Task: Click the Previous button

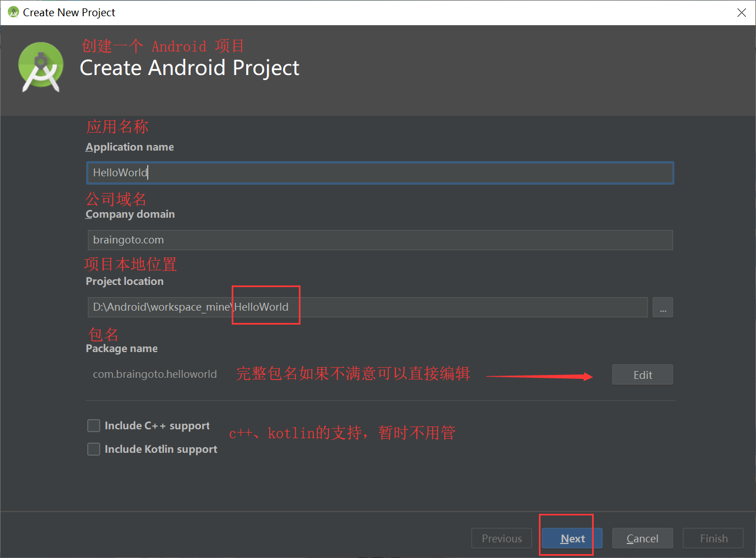Action: (501, 538)
